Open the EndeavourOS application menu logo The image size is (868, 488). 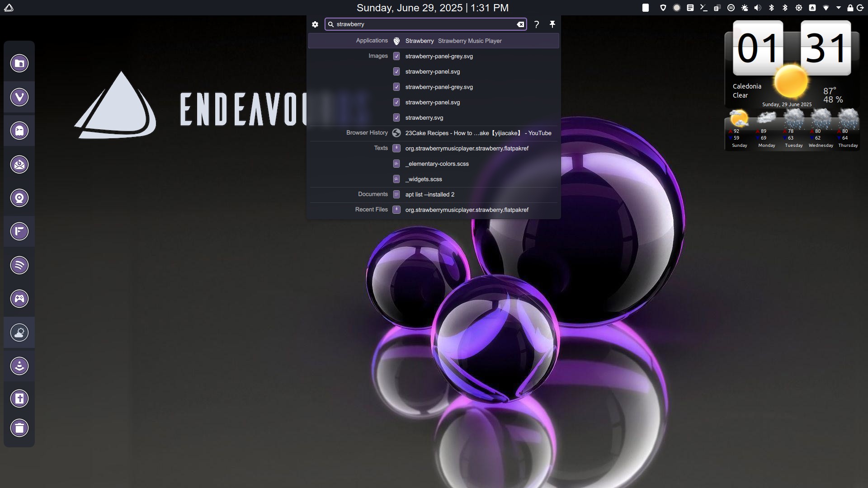pyautogui.click(x=9, y=8)
